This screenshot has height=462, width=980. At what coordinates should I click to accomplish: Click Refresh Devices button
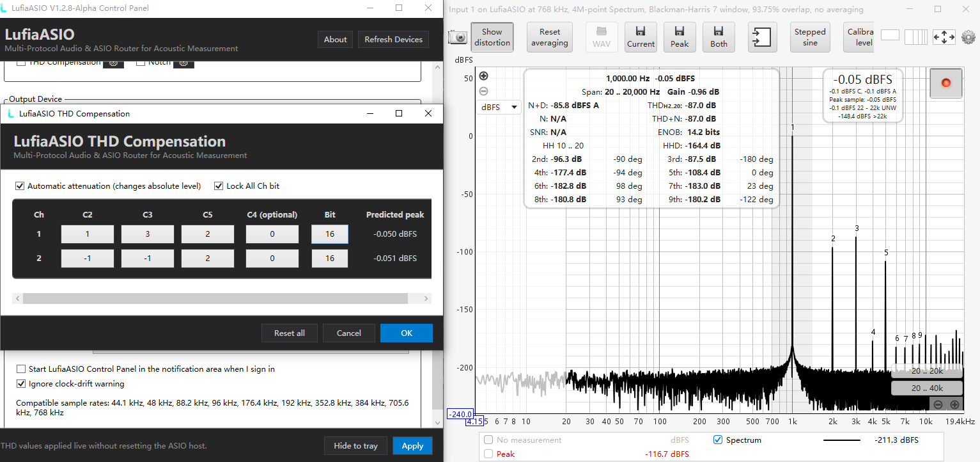[393, 39]
